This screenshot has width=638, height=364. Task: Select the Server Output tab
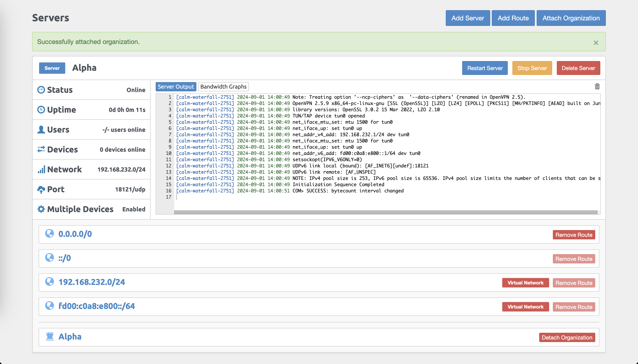pos(176,86)
